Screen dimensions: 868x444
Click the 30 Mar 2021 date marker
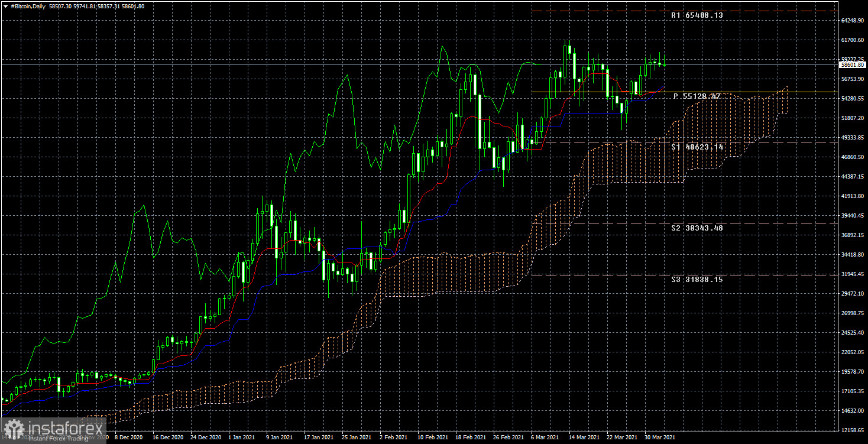(658, 438)
